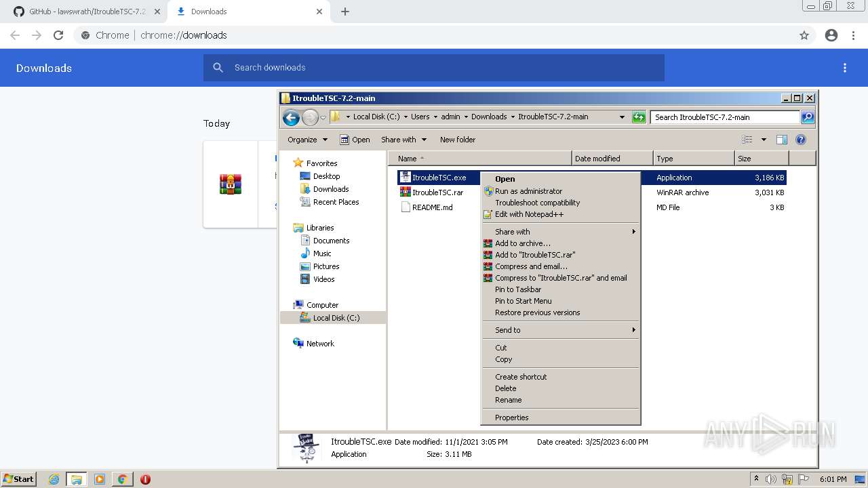
Task: Click the ItroubleTSC.exe file icon
Action: click(406, 178)
